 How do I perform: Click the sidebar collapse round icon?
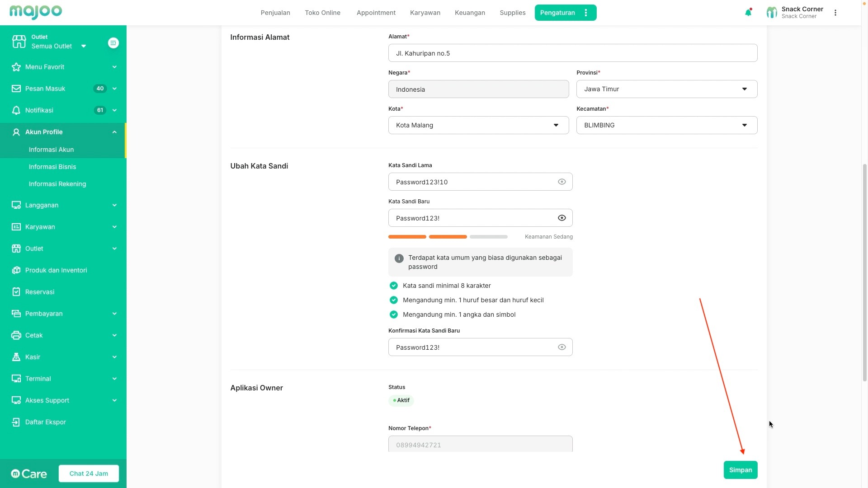[113, 43]
